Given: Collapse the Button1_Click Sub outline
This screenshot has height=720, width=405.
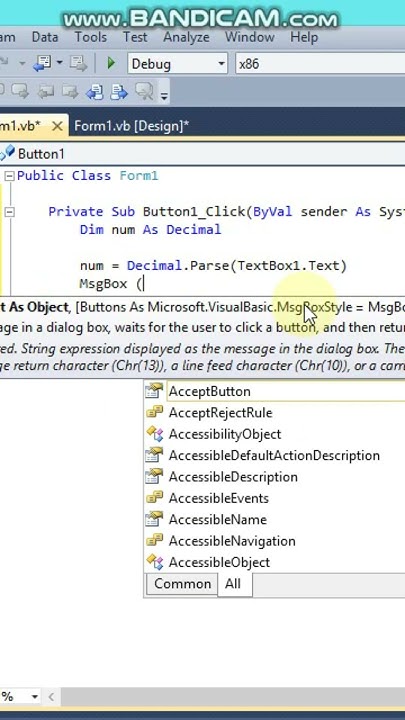Looking at the screenshot, I should [9, 212].
